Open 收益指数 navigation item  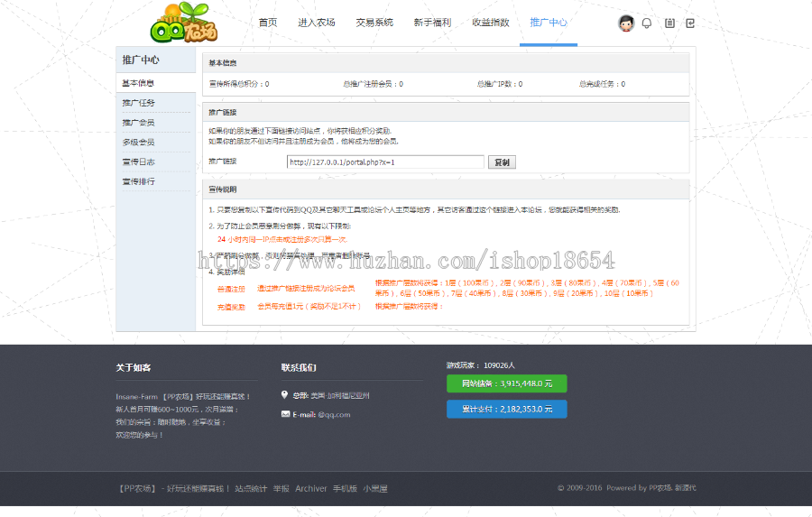[491, 23]
